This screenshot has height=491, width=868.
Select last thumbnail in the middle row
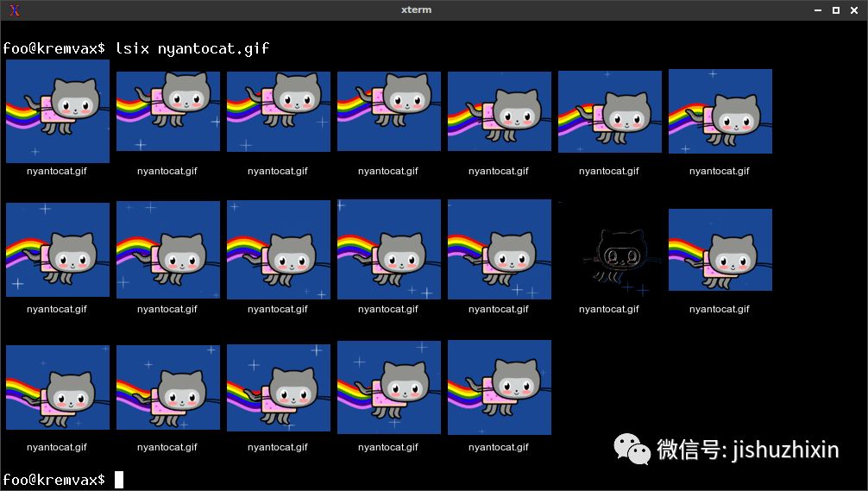click(x=720, y=249)
